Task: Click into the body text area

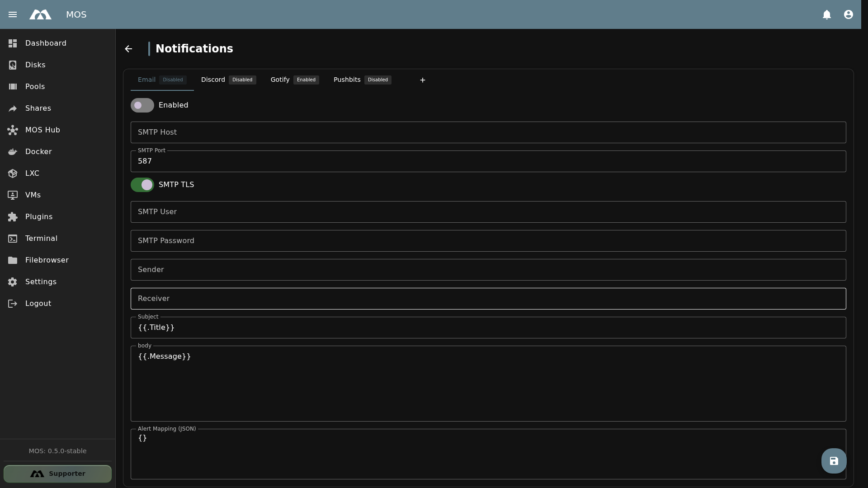Action: [x=488, y=384]
